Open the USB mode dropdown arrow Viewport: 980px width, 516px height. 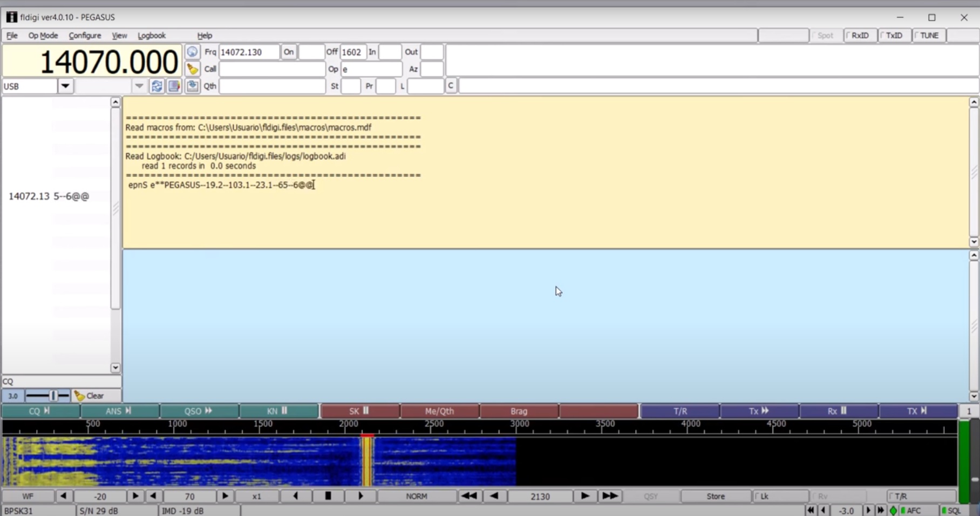65,86
